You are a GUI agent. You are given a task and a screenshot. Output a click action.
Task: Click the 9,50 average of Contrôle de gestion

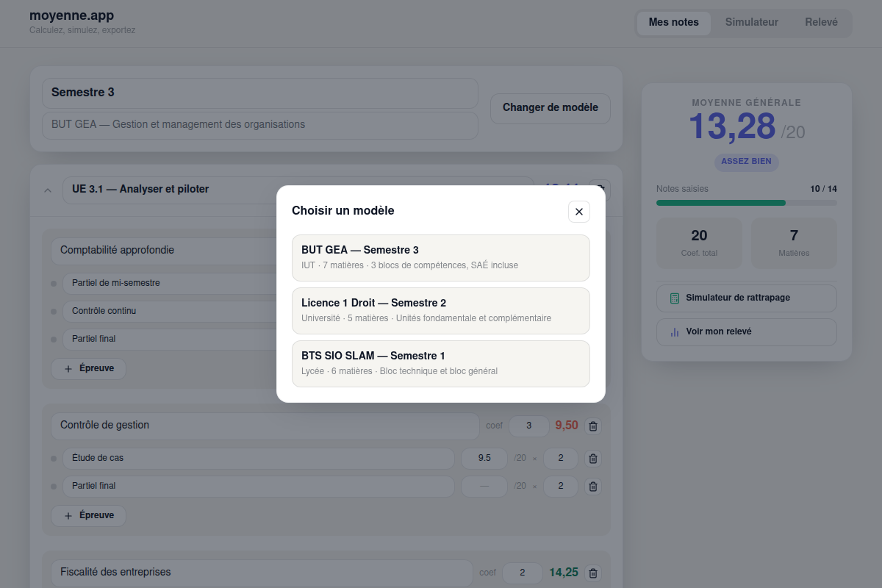tap(567, 426)
